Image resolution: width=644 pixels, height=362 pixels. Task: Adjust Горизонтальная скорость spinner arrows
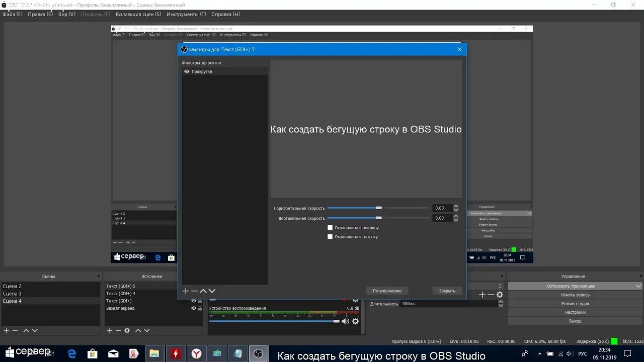456,208
